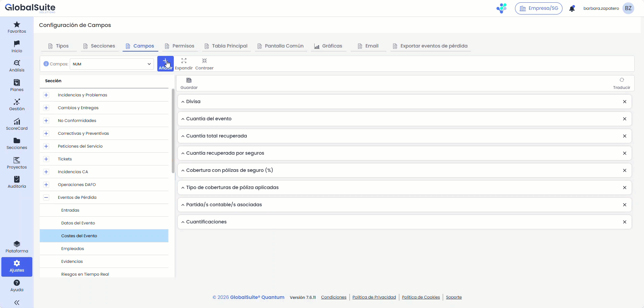Switch to the Secciones tab

tap(99, 46)
